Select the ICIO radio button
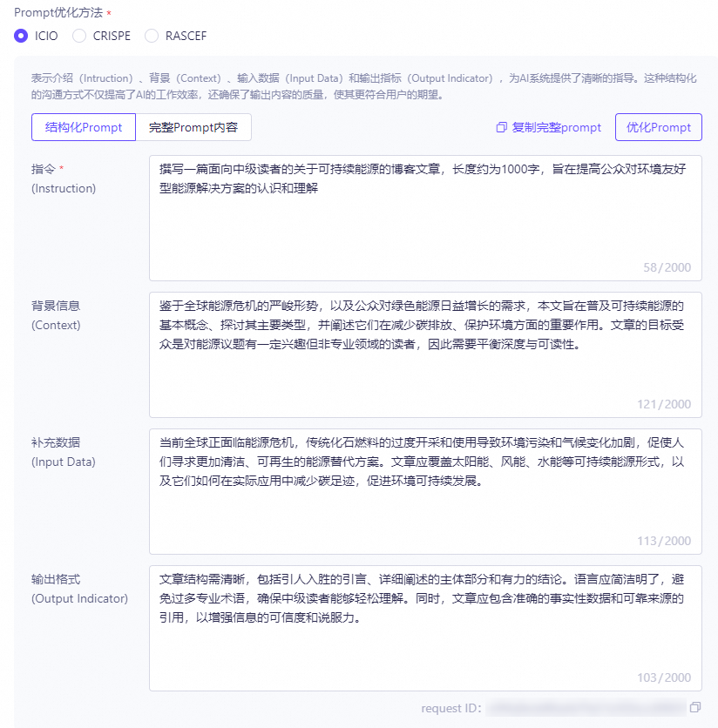Viewport: 718px width, 728px height. tap(21, 36)
